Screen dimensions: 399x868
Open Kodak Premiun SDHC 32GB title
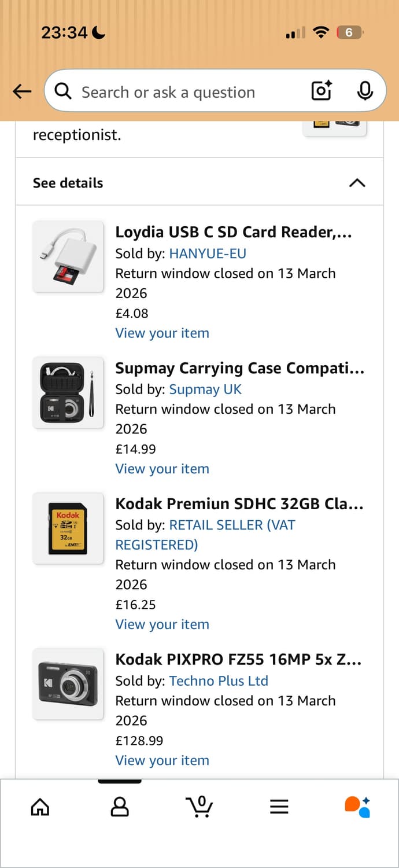click(239, 503)
